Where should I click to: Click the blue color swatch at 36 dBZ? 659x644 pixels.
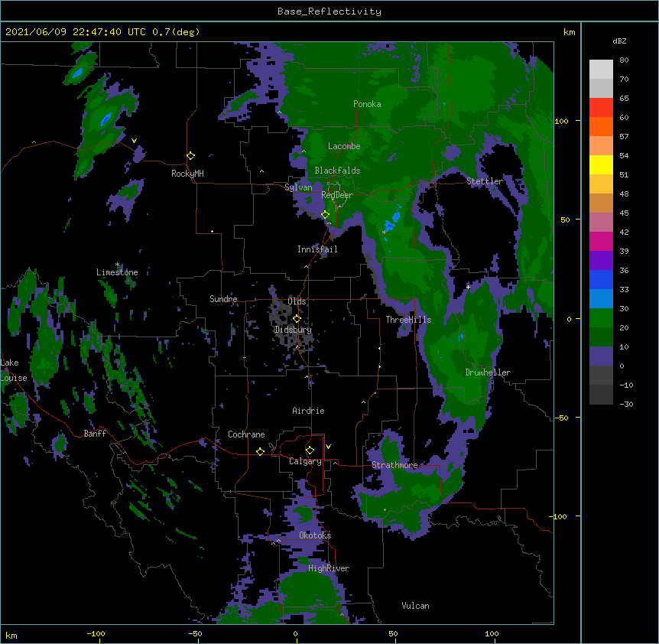point(601,279)
